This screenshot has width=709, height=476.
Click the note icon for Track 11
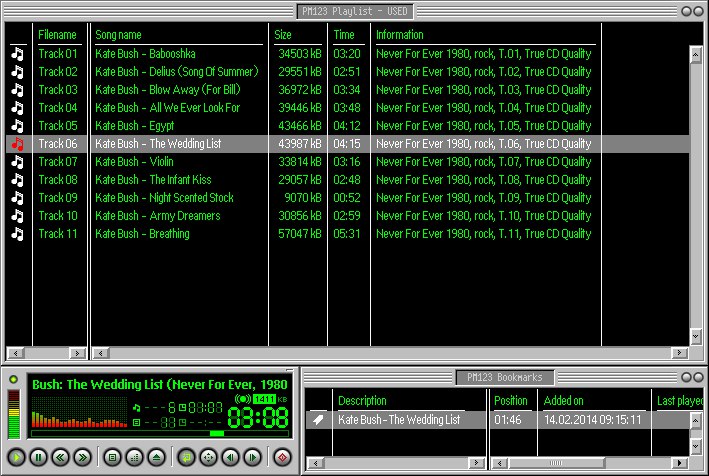click(x=17, y=234)
